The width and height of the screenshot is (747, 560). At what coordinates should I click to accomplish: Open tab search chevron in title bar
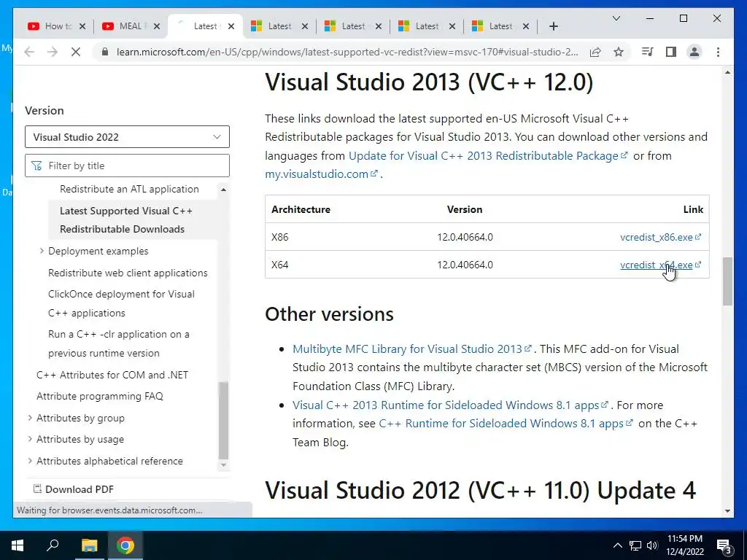pos(616,18)
